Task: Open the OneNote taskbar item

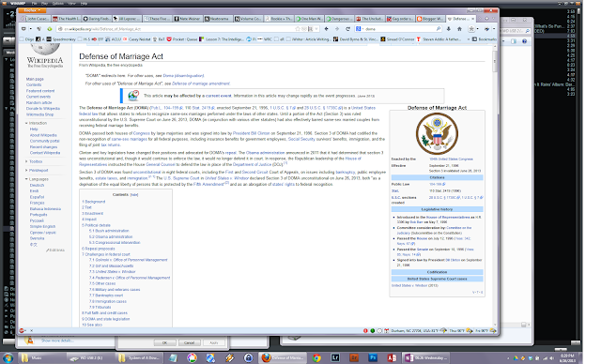Action: pos(425,357)
